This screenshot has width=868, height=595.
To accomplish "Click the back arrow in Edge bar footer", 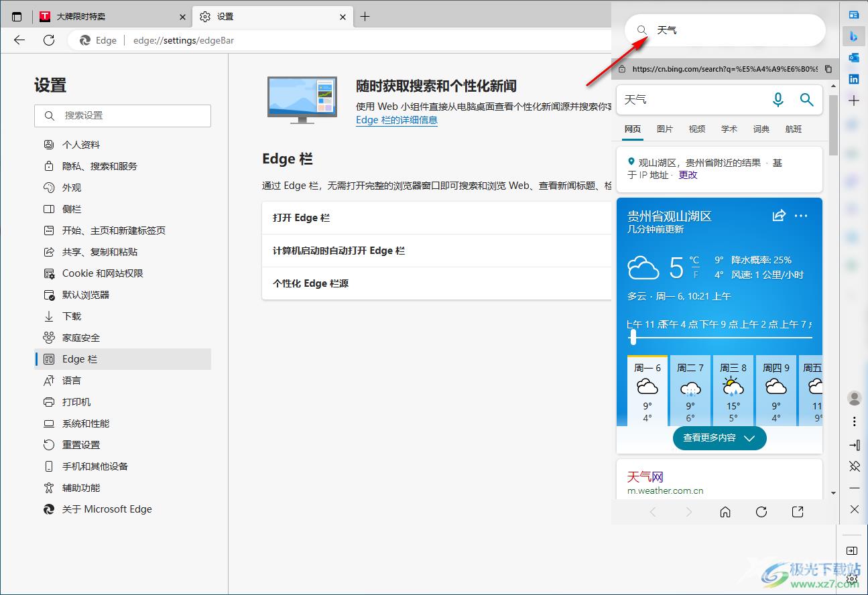I will coord(653,512).
